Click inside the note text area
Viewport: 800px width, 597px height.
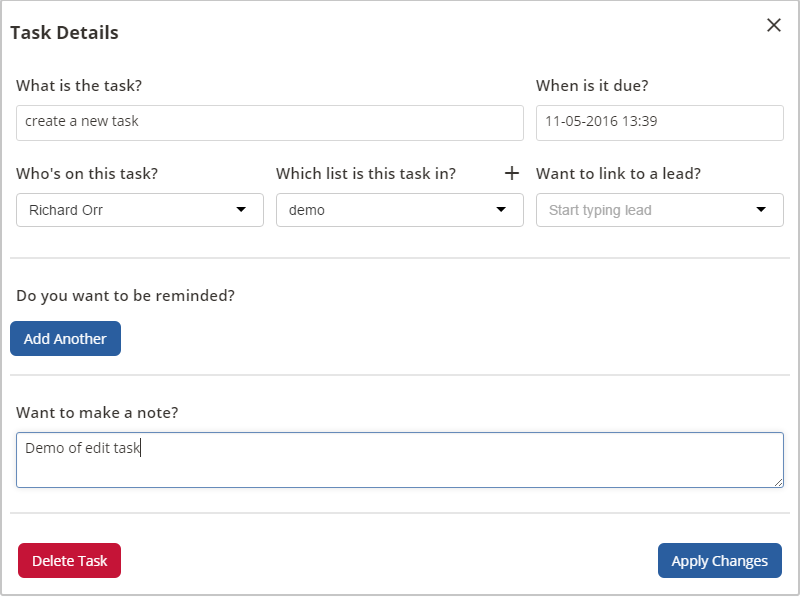click(400, 460)
